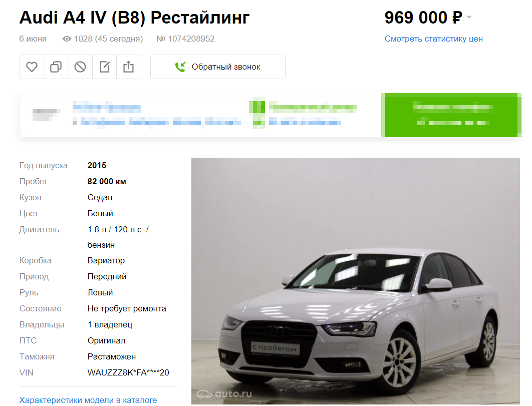This screenshot has width=532, height=406.
Task: Click the compare (overlapping squares) icon
Action: coord(56,67)
